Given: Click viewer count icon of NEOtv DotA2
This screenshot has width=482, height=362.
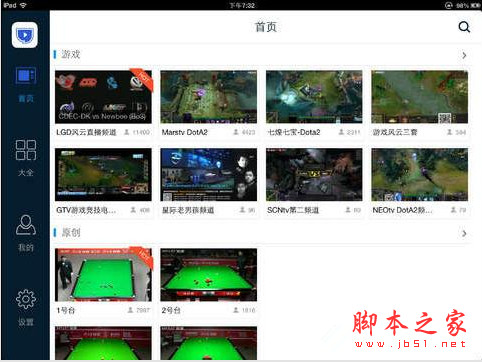Looking at the screenshot, I should click(x=453, y=210).
